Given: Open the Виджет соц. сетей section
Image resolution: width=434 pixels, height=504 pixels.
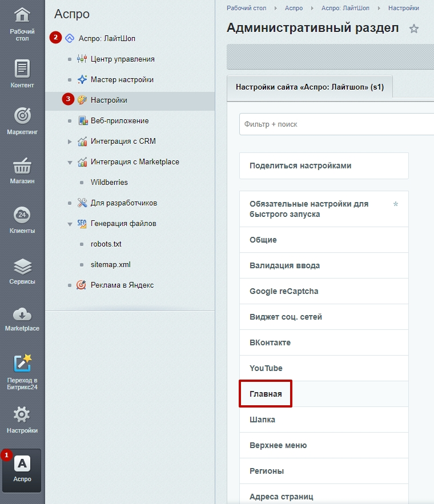Looking at the screenshot, I should tap(324, 317).
